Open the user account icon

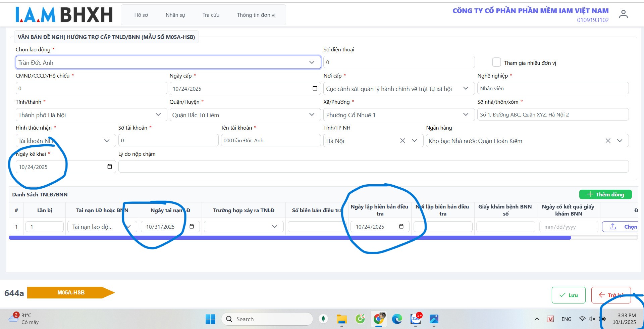pyautogui.click(x=623, y=14)
